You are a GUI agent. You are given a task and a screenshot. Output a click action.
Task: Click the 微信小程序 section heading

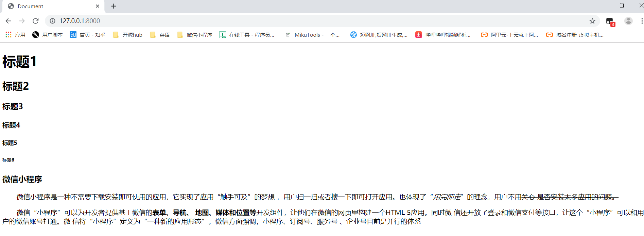22,179
